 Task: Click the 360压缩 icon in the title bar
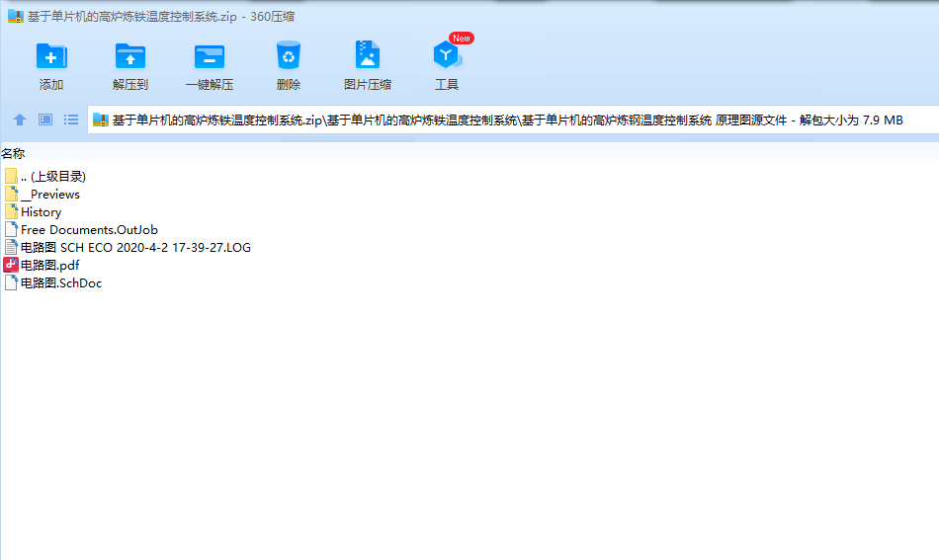coord(16,16)
